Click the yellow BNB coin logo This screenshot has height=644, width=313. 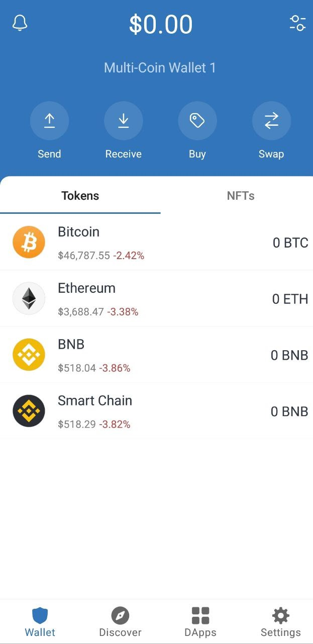point(29,355)
